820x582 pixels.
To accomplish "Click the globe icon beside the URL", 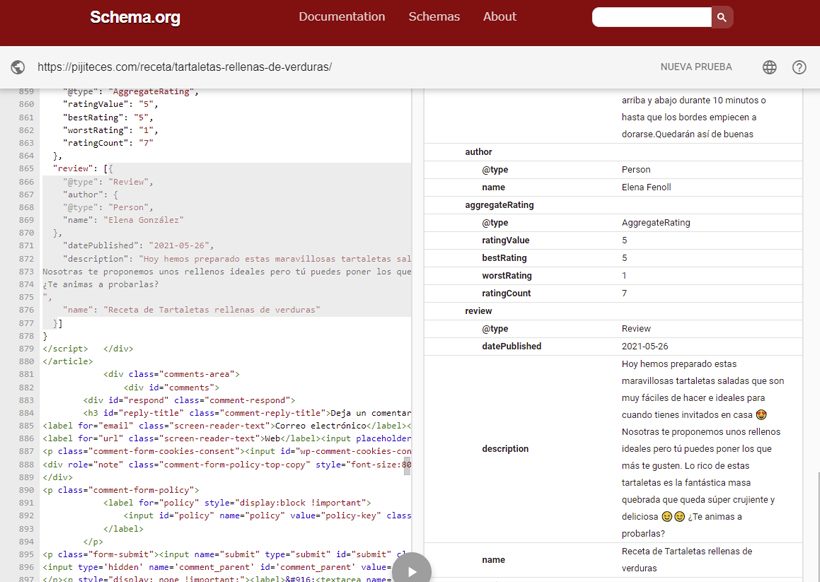I will coord(18,67).
